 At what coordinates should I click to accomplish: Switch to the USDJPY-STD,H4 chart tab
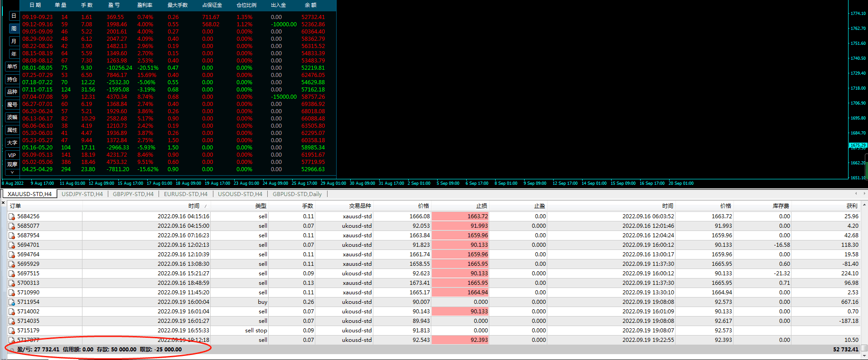point(82,194)
